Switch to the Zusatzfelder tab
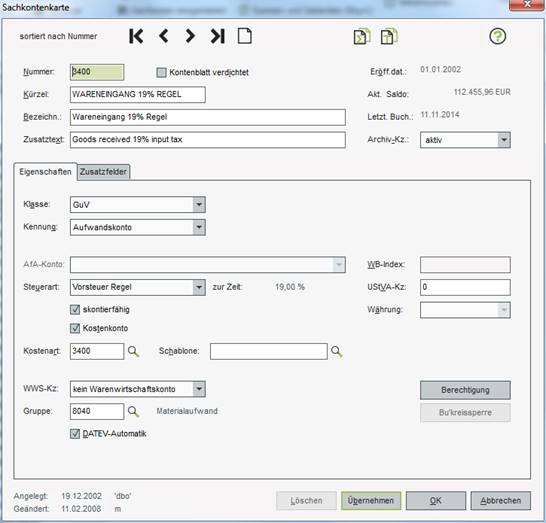Viewport: 546px width, 523px height. pyautogui.click(x=103, y=172)
